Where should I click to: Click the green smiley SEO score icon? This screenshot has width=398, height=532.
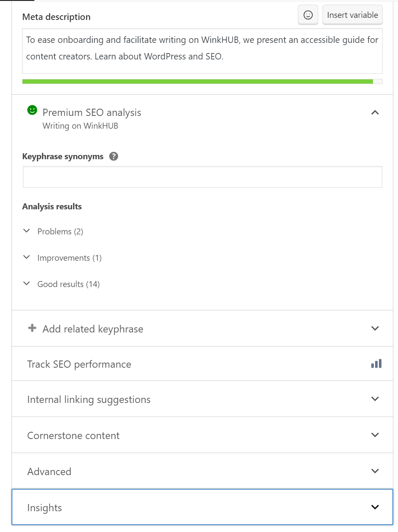coord(32,110)
